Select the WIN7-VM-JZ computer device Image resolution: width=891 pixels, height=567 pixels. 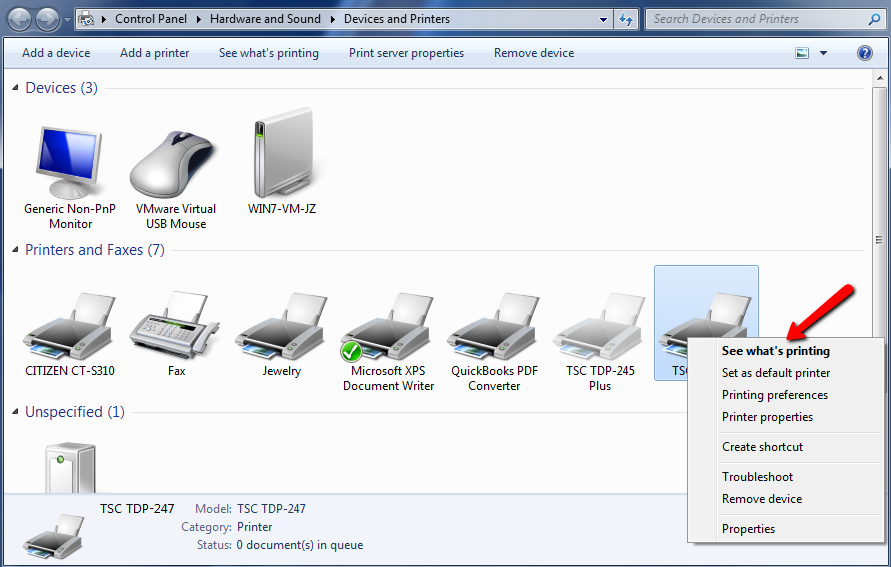pyautogui.click(x=282, y=160)
